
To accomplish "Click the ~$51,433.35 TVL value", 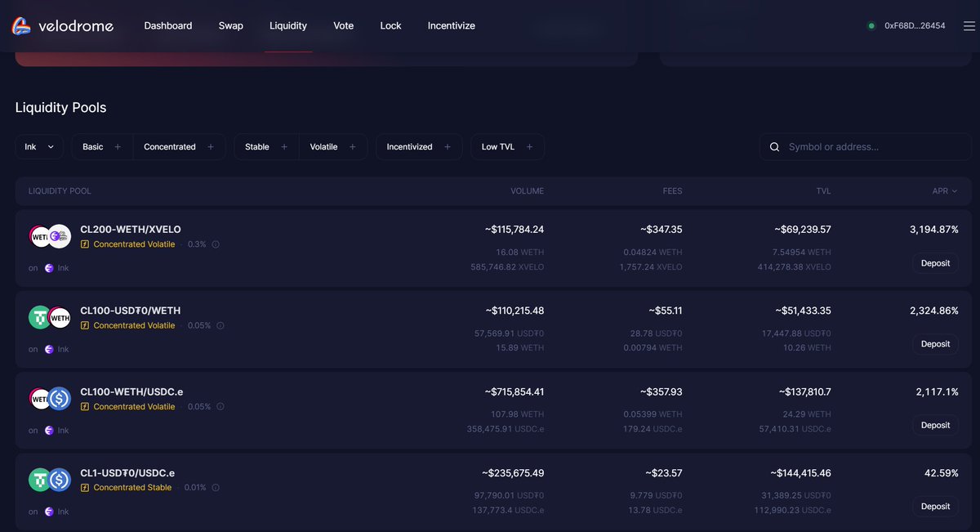I will click(804, 311).
